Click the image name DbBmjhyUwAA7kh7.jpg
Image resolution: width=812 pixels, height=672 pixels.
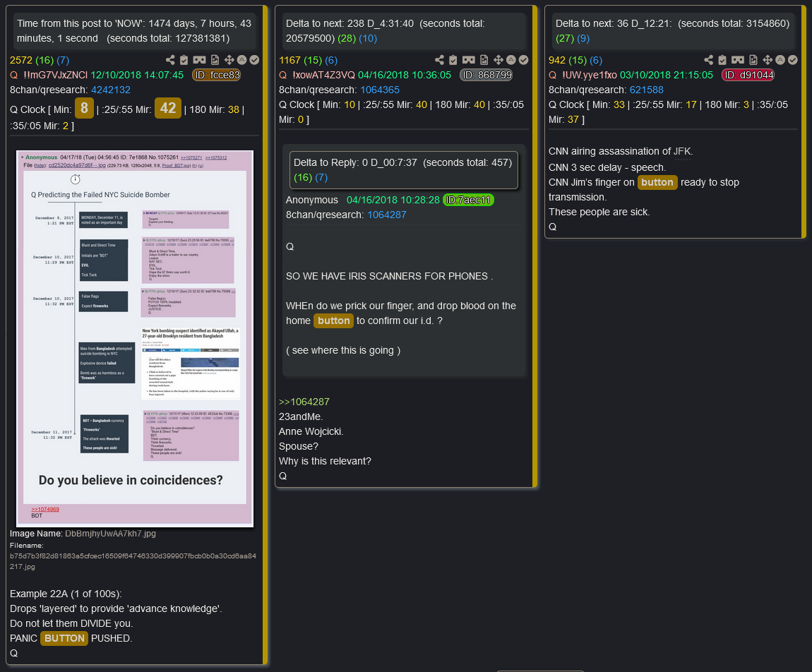point(110,533)
